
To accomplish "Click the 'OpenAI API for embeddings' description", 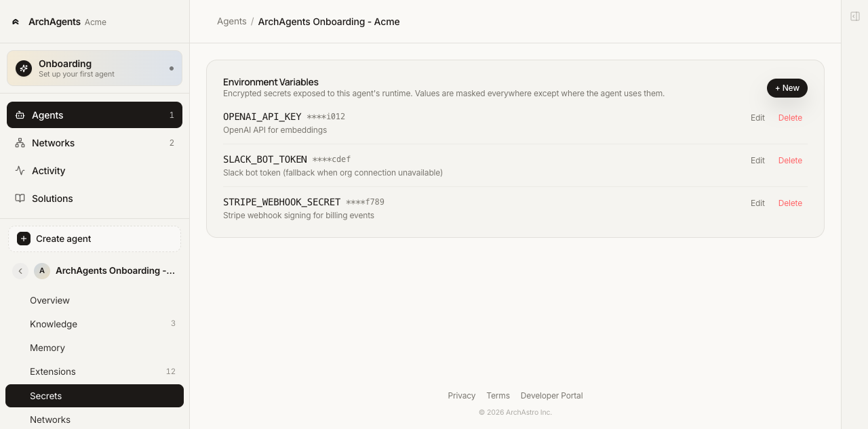I will coord(275,130).
